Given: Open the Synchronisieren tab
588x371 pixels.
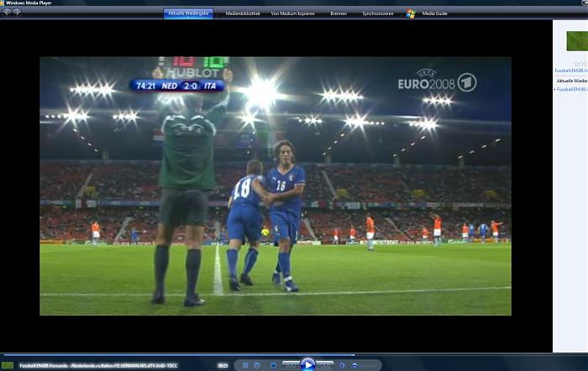Looking at the screenshot, I should pyautogui.click(x=378, y=13).
